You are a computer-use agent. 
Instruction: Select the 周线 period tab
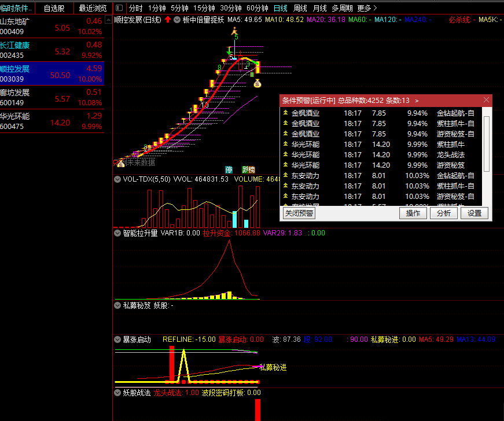[300, 8]
